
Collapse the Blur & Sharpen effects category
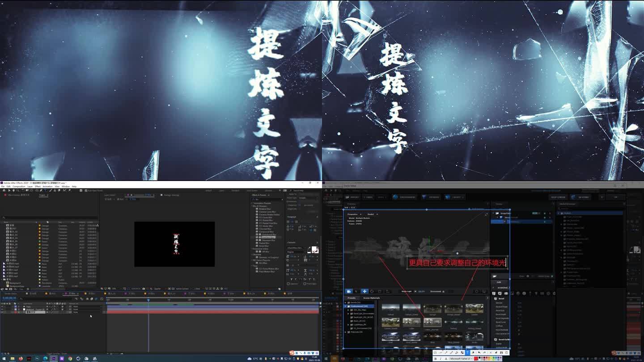[x=252, y=206]
